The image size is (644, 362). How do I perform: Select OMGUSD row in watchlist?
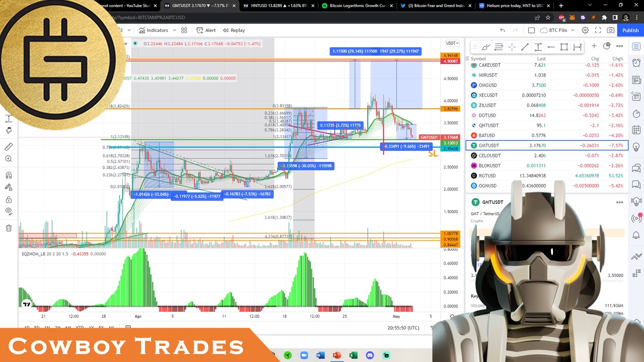click(547, 85)
